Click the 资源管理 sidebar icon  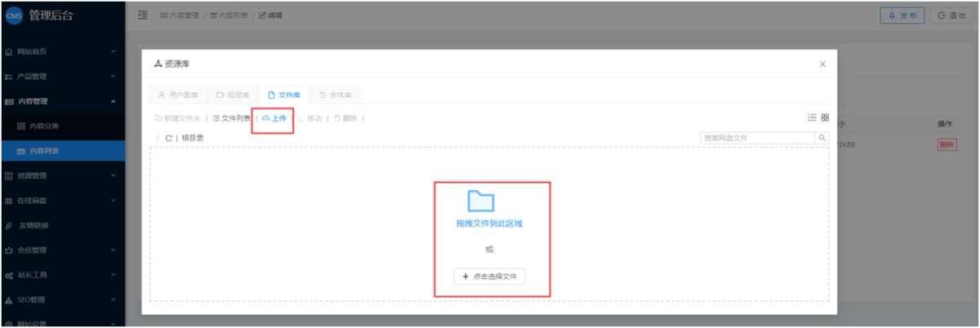pyautogui.click(x=9, y=175)
